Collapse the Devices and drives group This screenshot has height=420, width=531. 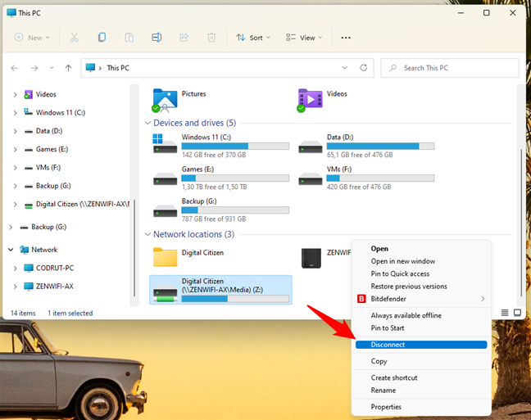click(147, 123)
